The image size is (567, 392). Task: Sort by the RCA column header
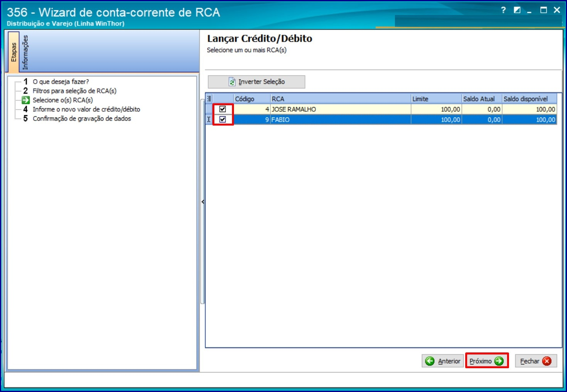(341, 99)
